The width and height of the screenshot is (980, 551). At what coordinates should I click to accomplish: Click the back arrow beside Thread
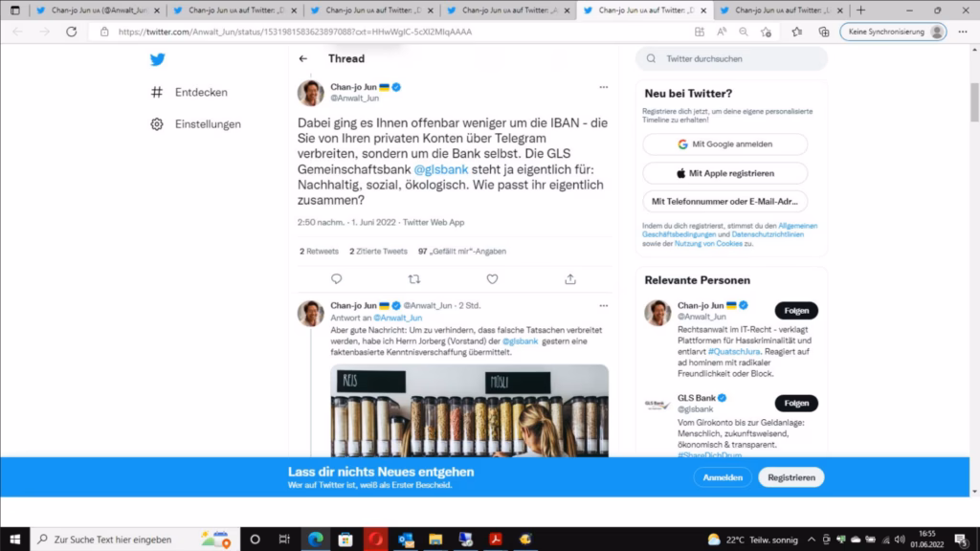tap(303, 58)
